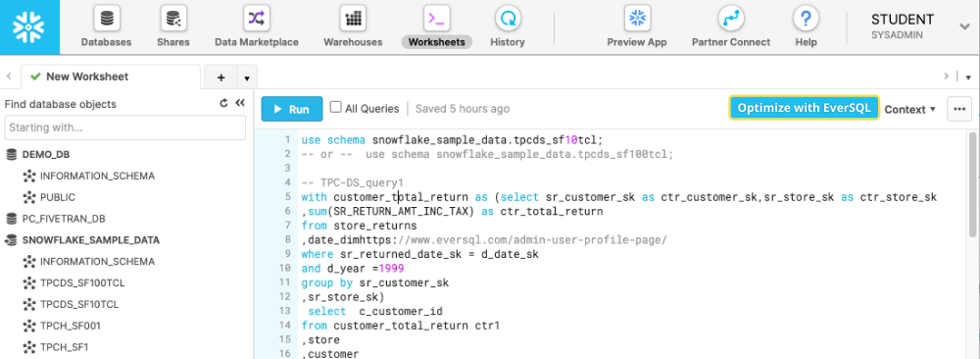
Task: Open the Shares icon
Action: click(x=173, y=18)
